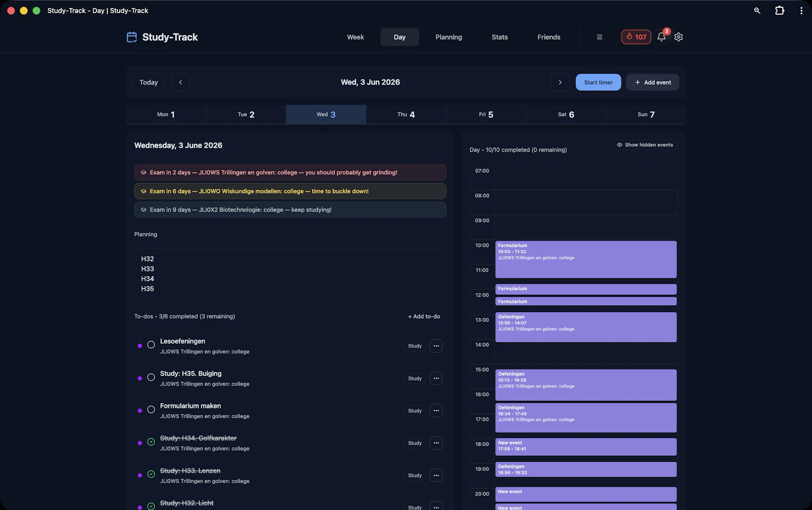This screenshot has width=812, height=510.
Task: Open the Stats page
Action: pos(499,37)
